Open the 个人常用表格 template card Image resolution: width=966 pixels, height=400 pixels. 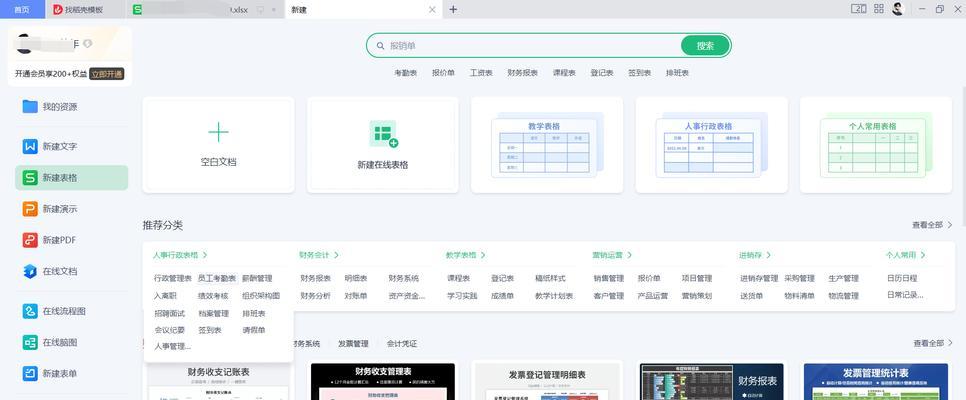tap(875, 145)
